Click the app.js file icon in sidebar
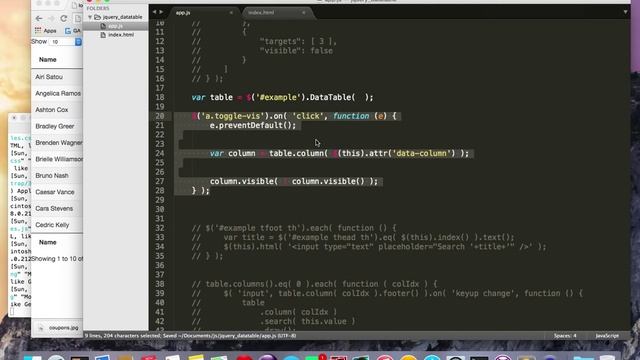The width and height of the screenshot is (640, 360). 103,26
